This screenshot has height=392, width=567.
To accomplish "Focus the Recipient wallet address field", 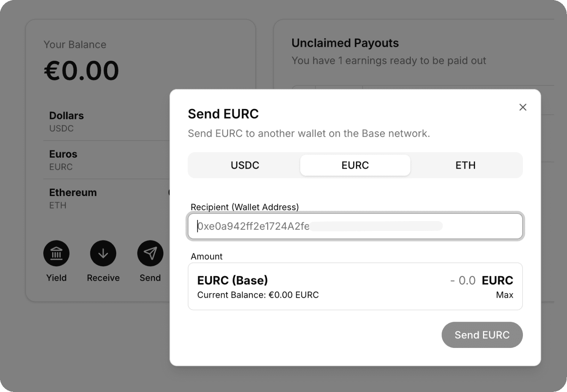I will [355, 226].
